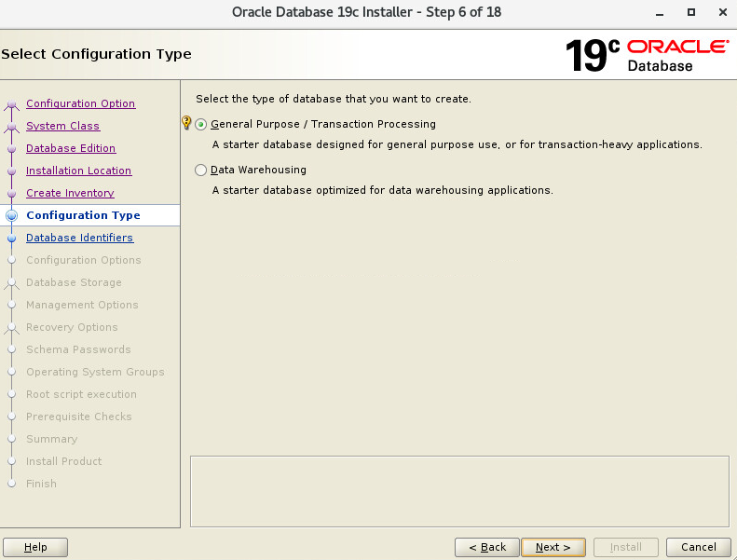
Task: Click the Recovery Options step label
Action: 72,327
